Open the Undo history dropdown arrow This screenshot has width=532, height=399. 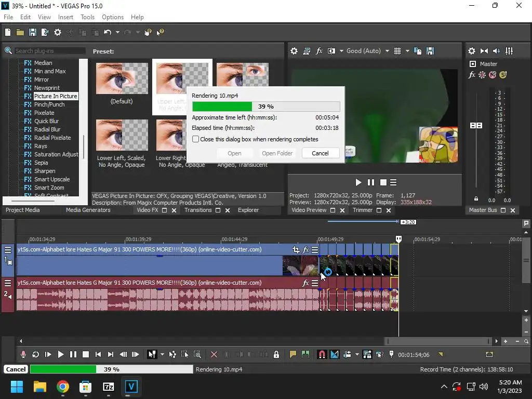117,32
